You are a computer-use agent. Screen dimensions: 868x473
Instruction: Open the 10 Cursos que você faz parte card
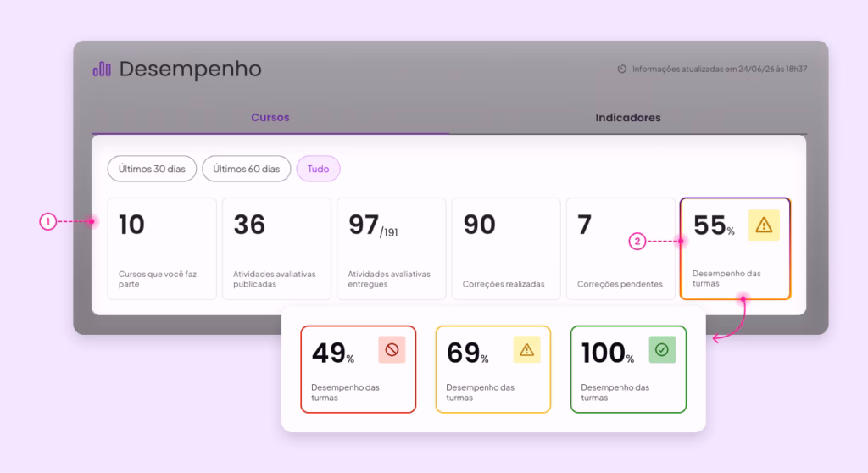click(x=162, y=248)
